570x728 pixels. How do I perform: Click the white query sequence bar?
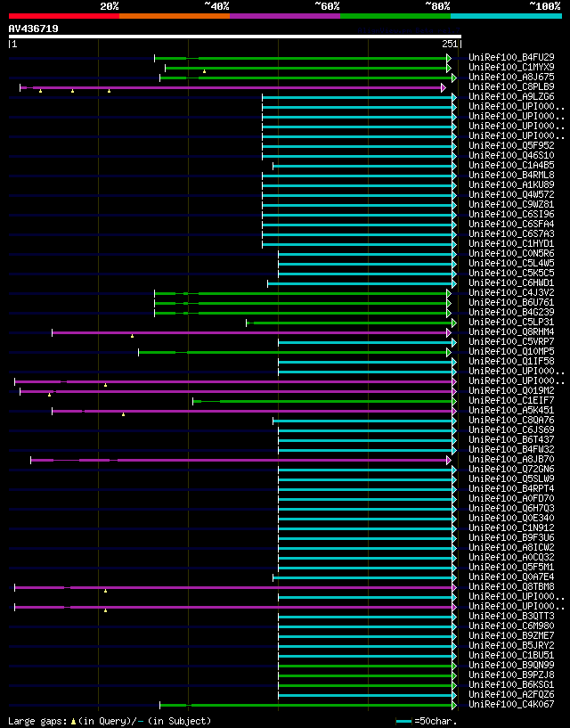click(235, 37)
